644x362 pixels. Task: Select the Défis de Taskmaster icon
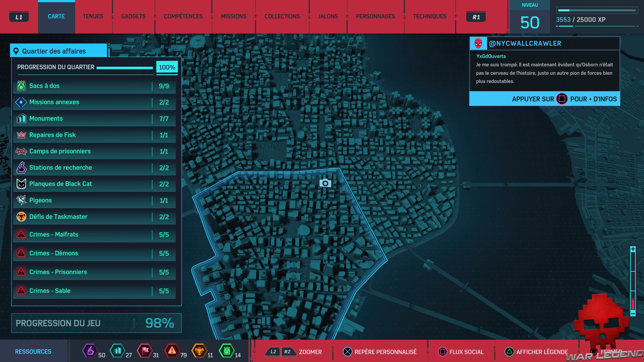pos(21,217)
